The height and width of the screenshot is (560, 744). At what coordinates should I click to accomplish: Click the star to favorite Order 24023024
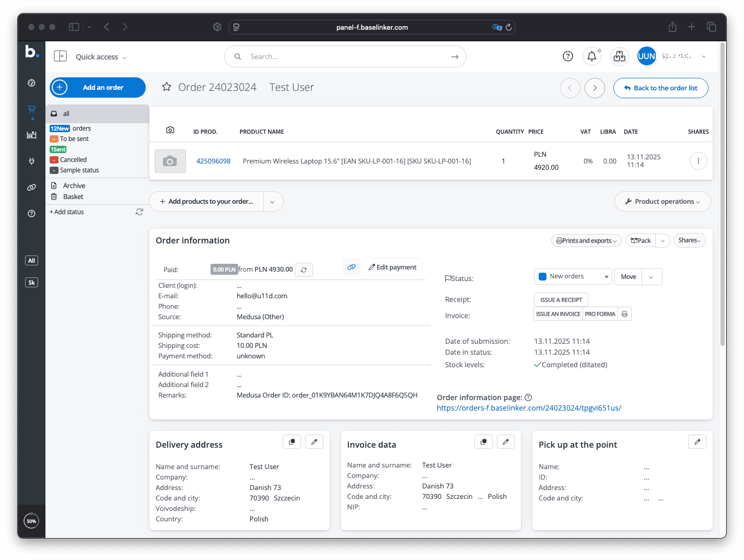pyautogui.click(x=167, y=87)
